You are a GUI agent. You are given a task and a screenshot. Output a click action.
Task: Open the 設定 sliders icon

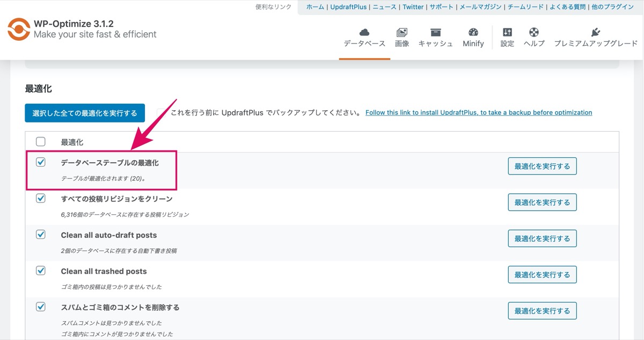[x=507, y=32]
